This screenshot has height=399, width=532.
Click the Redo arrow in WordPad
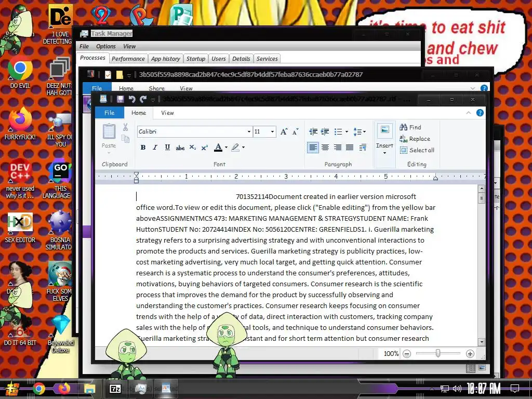(x=143, y=99)
